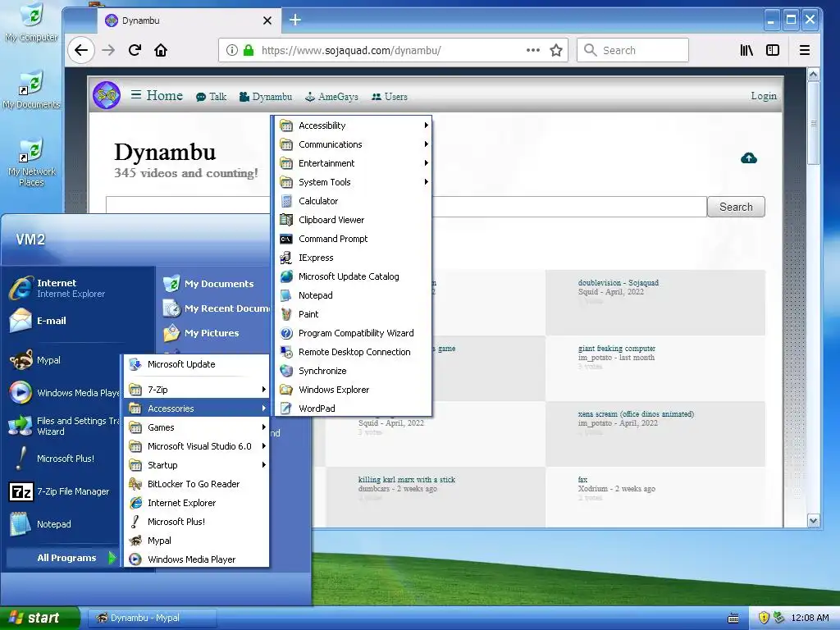The image size is (840, 630).
Task: Run Program Compatibility Wizard
Action: 353,333
